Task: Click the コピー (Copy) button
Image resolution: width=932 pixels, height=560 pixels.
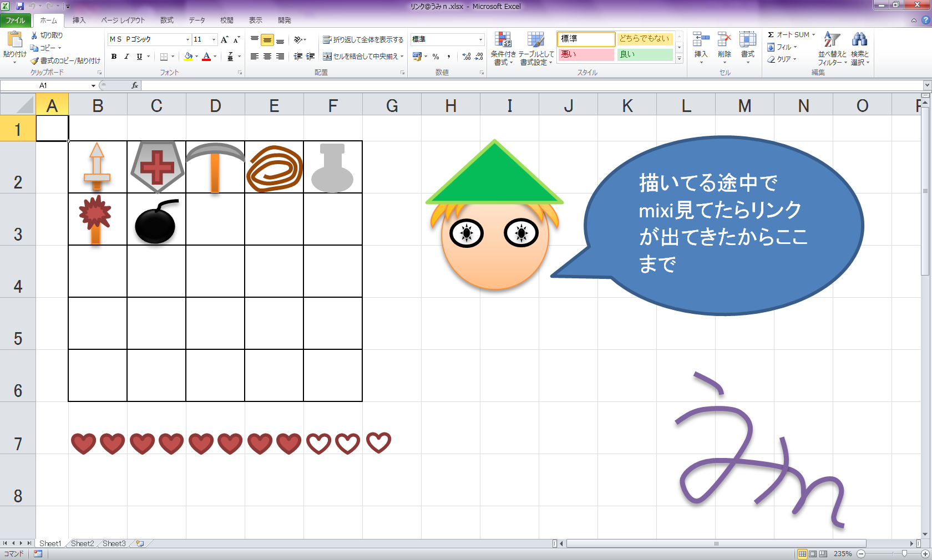Action: [46, 48]
